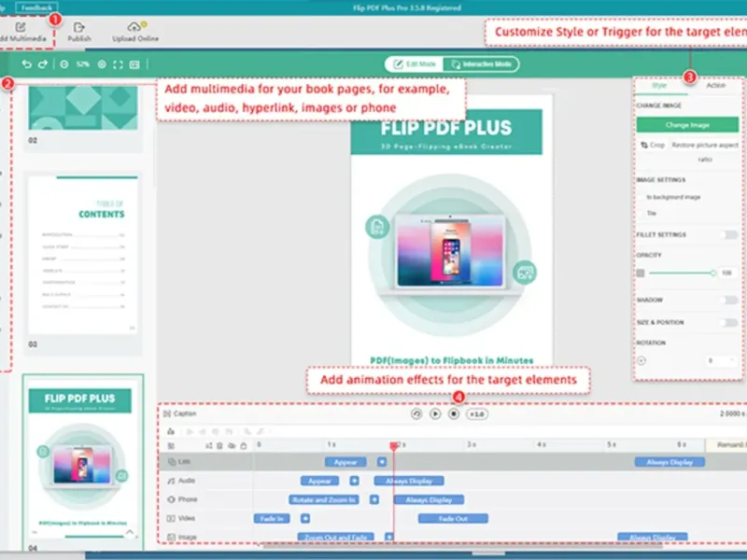Switch to Interactive Mode
Screen dimensions: 747x560
[x=481, y=63]
